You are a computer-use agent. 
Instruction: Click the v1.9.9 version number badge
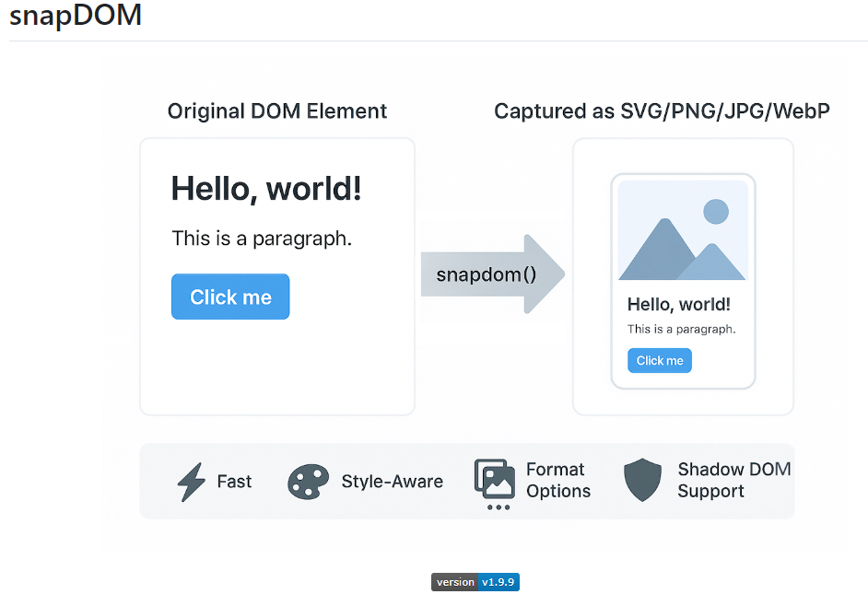pos(499,582)
